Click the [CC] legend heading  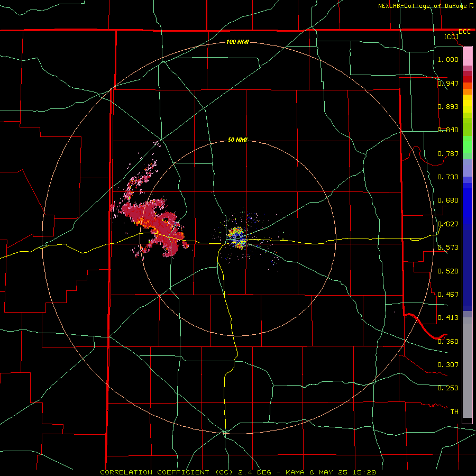tap(452, 36)
